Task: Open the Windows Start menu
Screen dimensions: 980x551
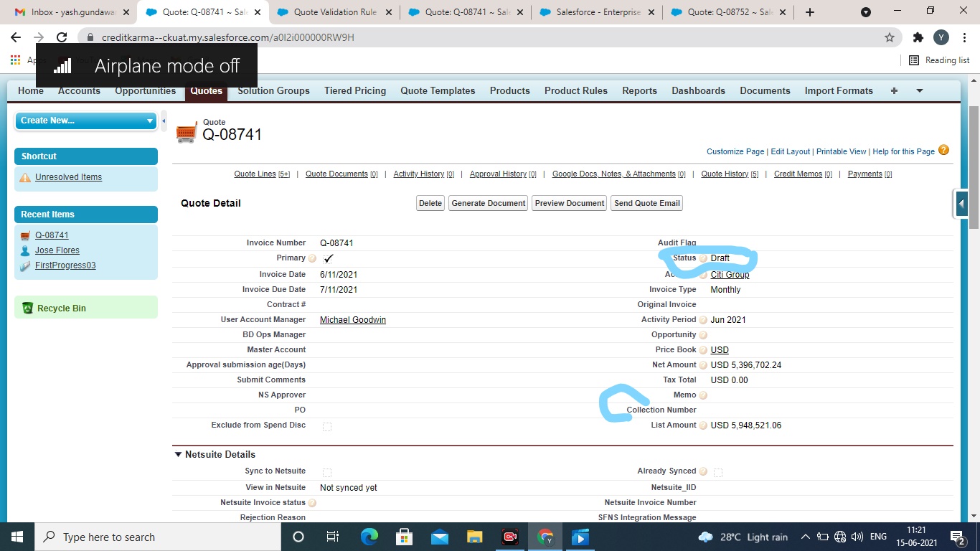Action: pyautogui.click(x=17, y=537)
